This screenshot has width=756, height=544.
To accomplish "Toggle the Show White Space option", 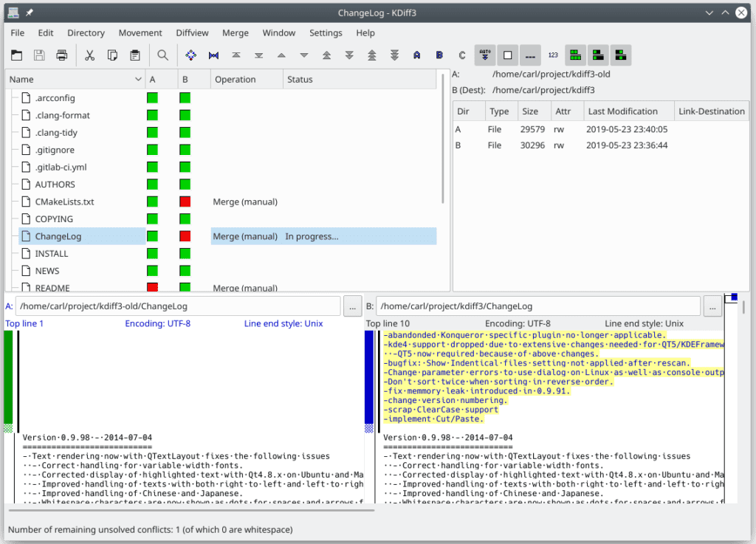I will tap(507, 55).
